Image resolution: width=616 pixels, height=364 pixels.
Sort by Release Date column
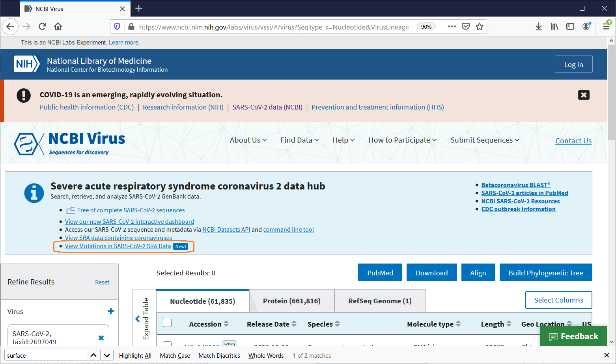click(272, 324)
